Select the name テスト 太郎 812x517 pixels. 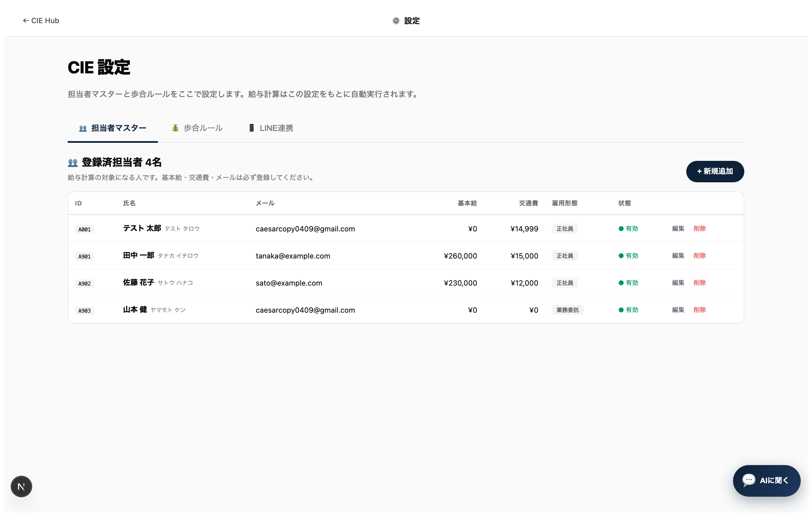pos(142,228)
